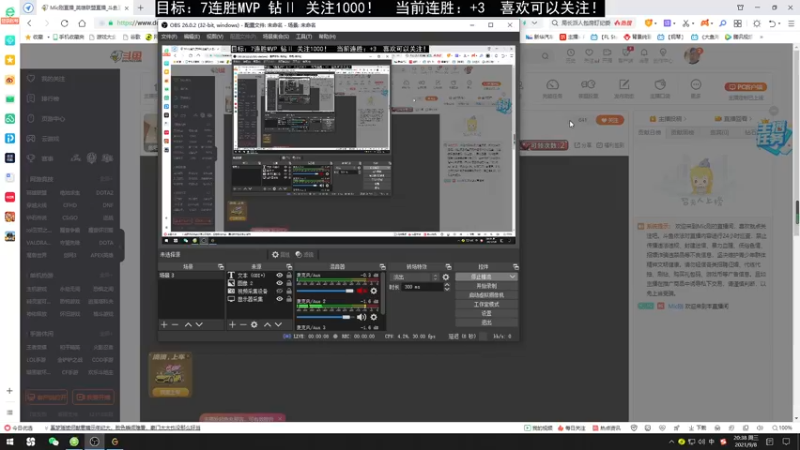This screenshot has width=800, height=450.
Task: Toggle visibility of the image 2 source
Action: click(x=279, y=283)
